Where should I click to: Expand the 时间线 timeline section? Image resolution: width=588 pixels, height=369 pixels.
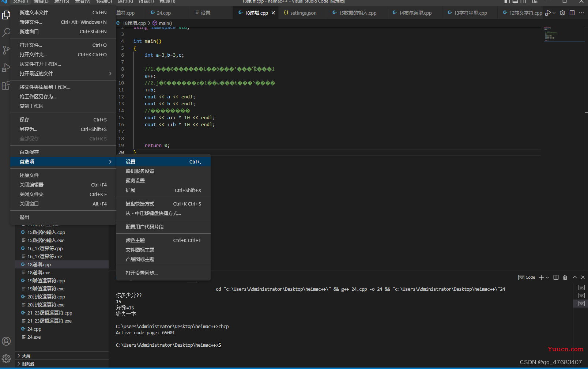pyautogui.click(x=62, y=364)
